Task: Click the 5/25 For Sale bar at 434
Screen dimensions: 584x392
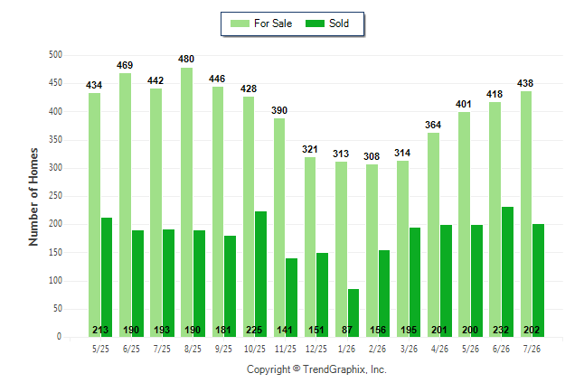Action: (94, 215)
